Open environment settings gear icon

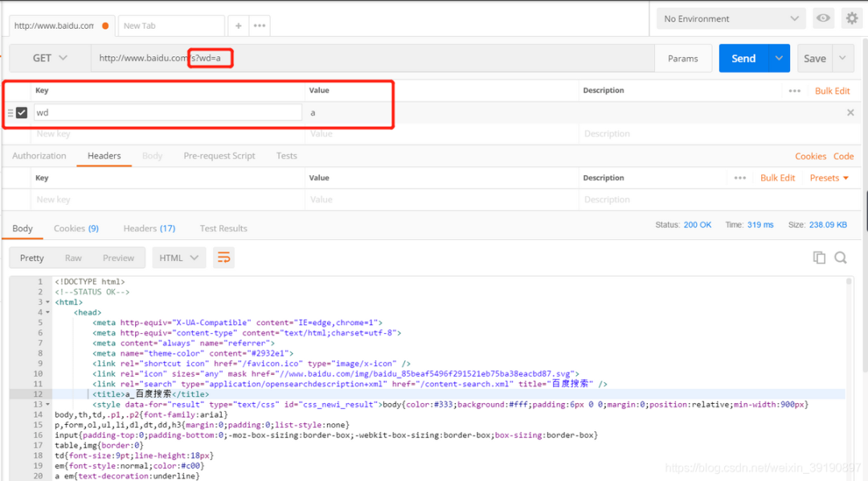click(852, 18)
